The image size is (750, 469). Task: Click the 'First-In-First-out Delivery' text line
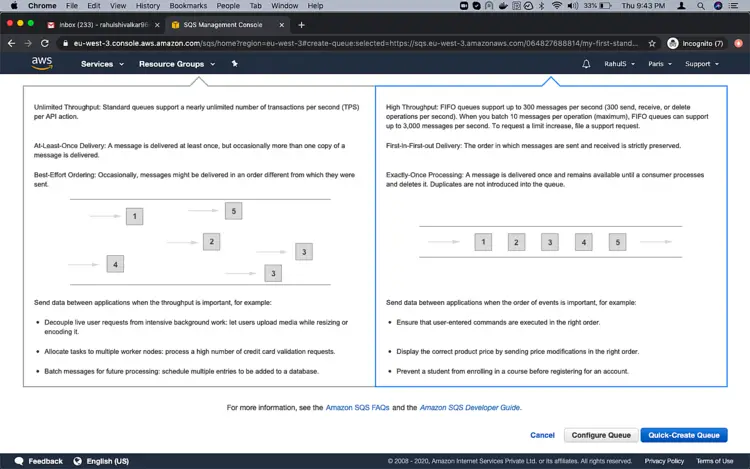click(533, 145)
